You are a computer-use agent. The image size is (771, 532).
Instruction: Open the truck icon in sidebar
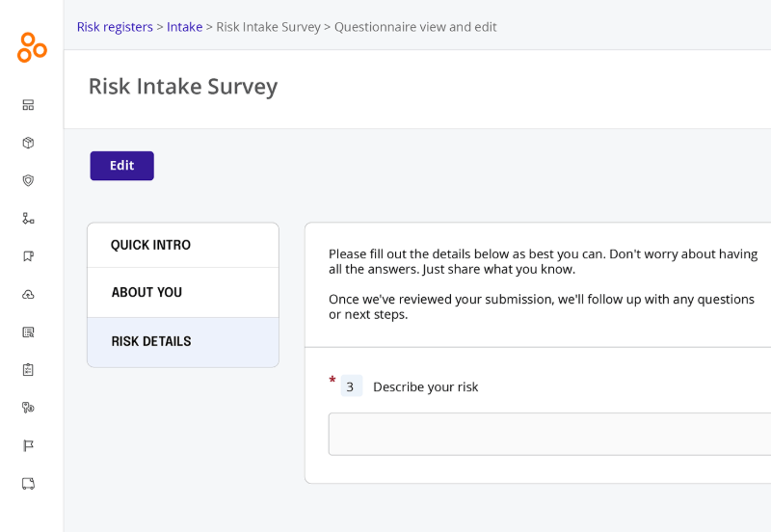(x=28, y=484)
